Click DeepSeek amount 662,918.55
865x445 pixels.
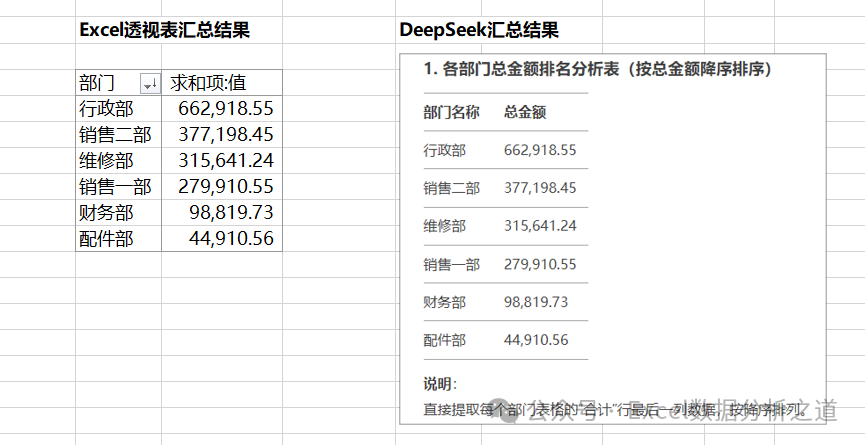click(540, 150)
